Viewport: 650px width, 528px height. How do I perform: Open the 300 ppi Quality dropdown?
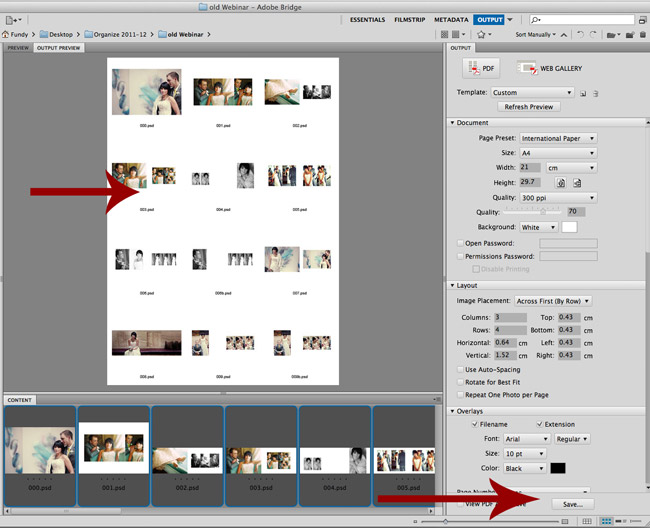[558, 198]
